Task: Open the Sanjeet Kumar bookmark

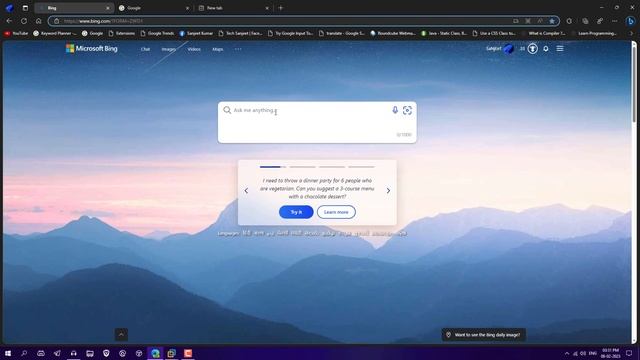Action: tap(196, 33)
